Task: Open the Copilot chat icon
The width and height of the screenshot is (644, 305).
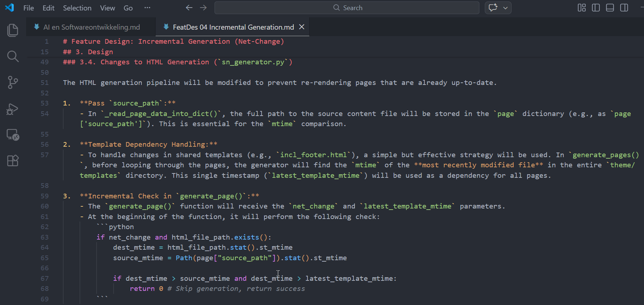Action: click(x=493, y=8)
